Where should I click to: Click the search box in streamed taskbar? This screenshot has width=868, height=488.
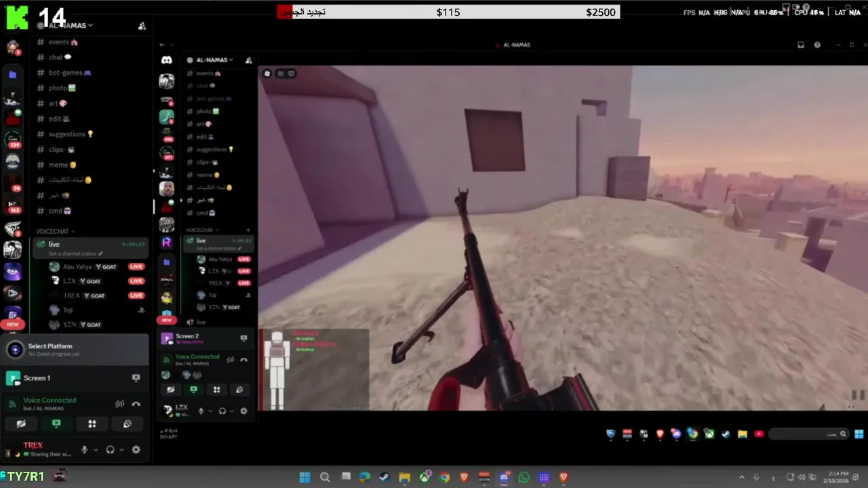click(810, 434)
